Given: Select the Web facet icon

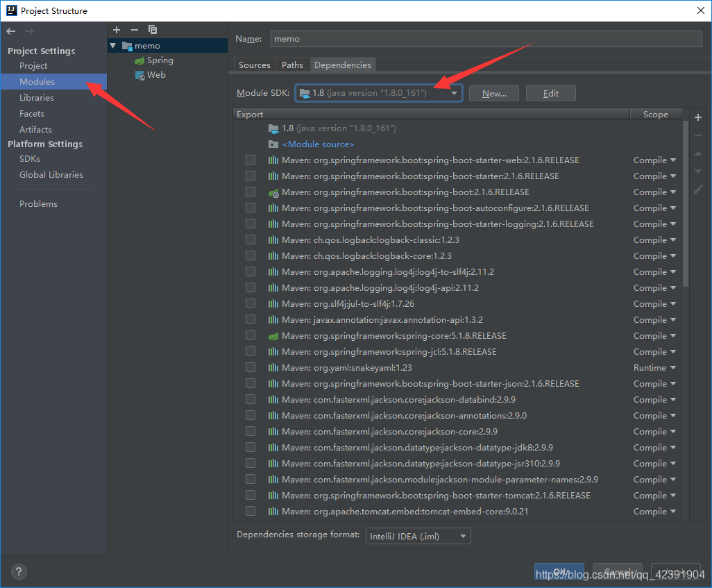Looking at the screenshot, I should [139, 75].
